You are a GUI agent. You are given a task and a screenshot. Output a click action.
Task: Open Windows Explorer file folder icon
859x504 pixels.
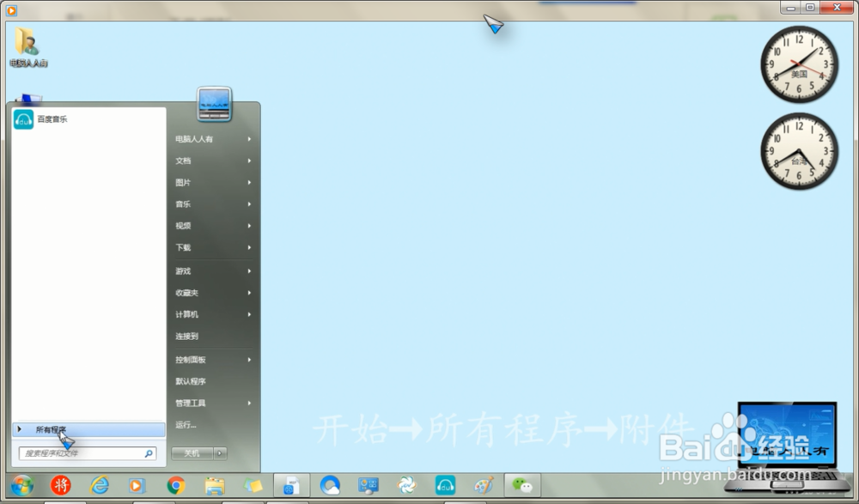point(214,485)
